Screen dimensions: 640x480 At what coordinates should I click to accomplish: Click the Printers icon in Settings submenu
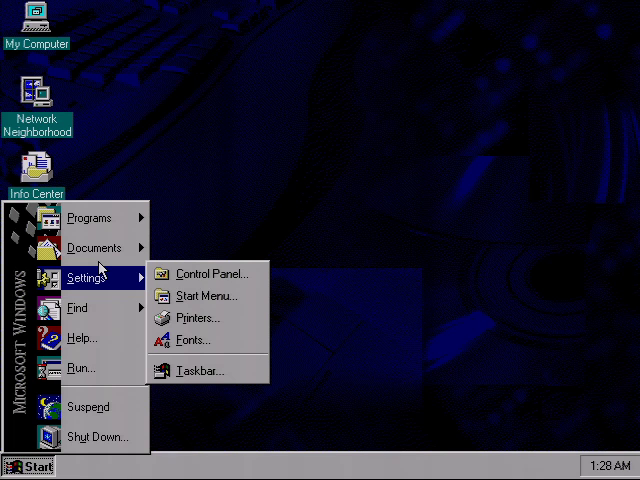tap(162, 318)
